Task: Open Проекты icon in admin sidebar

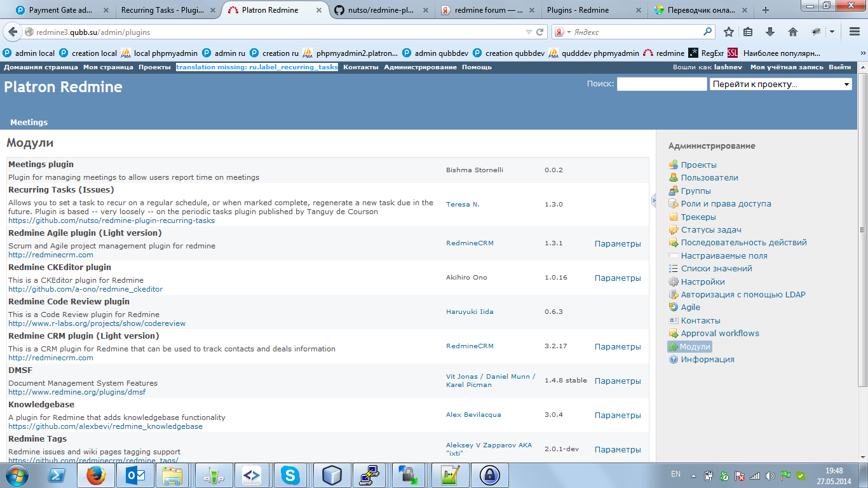Action: pos(674,165)
